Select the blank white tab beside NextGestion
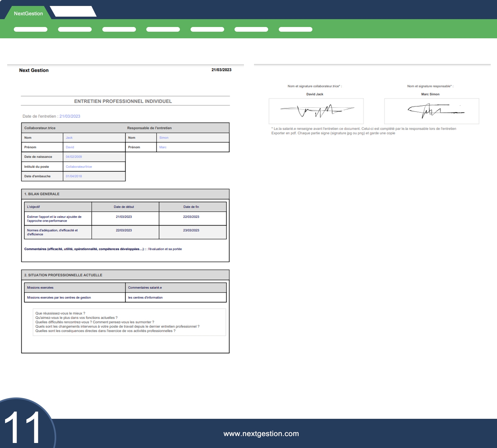Viewport: 497px width, 448px height. click(x=73, y=12)
